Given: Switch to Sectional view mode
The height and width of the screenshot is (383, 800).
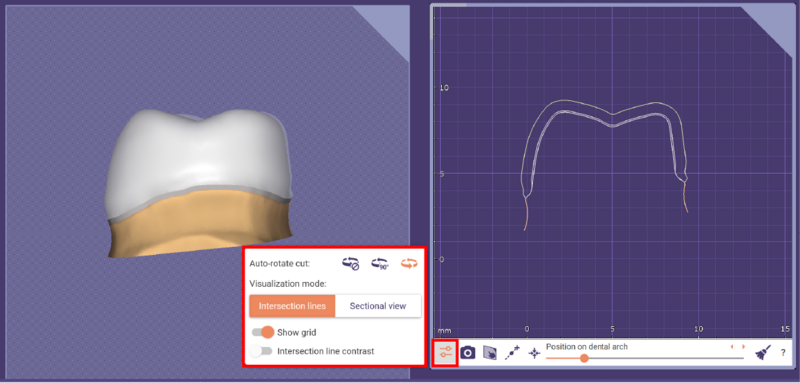Looking at the screenshot, I should [x=378, y=306].
